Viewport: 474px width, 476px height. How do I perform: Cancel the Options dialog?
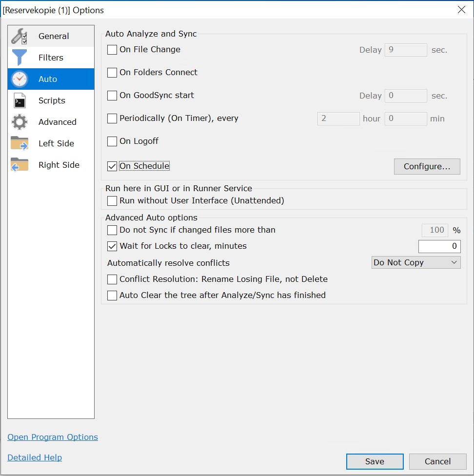pos(437,461)
